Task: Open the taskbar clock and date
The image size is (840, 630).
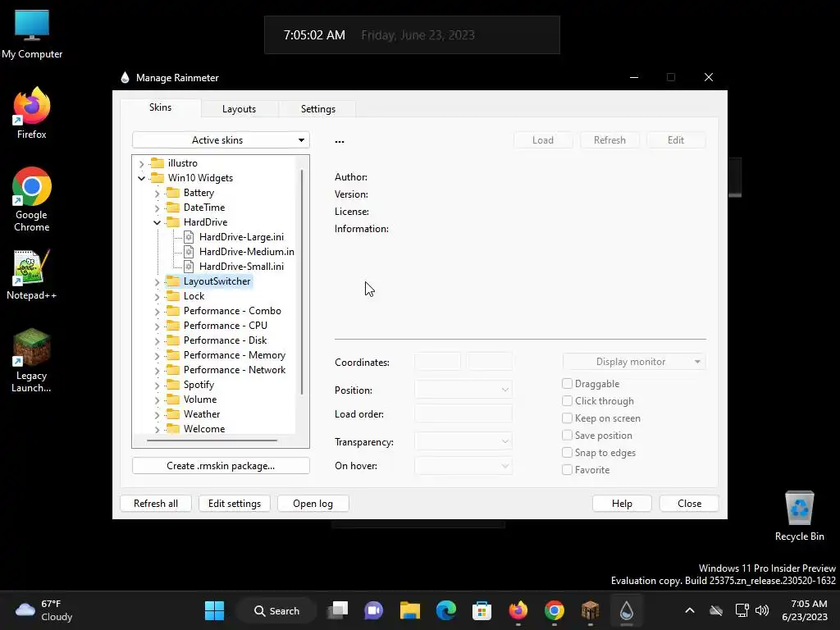Action: [x=805, y=610]
